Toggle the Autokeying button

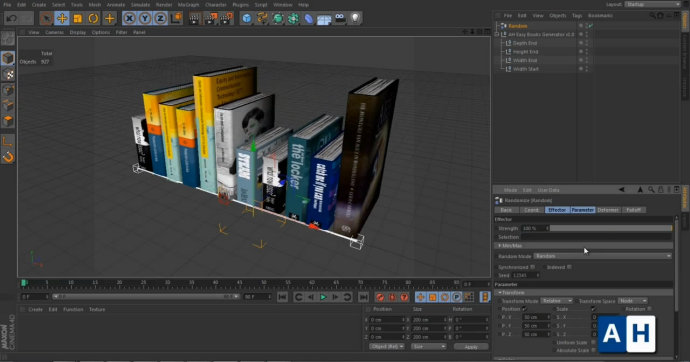click(392, 297)
